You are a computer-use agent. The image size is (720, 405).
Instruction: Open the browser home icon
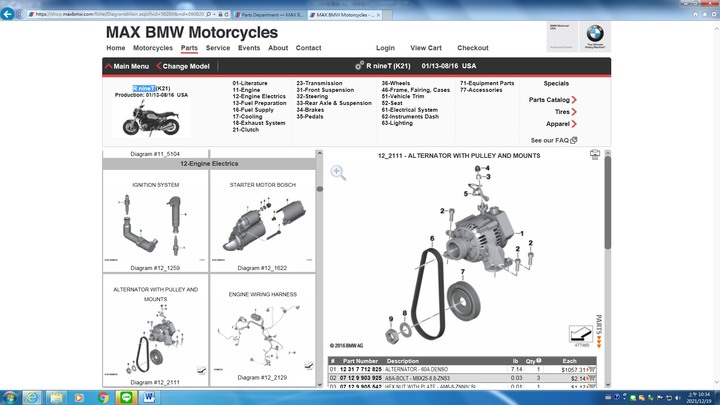tap(696, 14)
